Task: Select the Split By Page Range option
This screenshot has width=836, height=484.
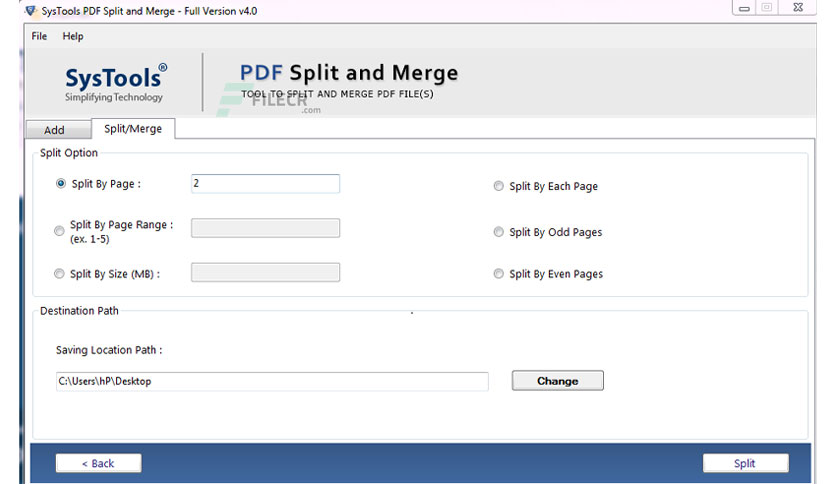Action: point(59,231)
